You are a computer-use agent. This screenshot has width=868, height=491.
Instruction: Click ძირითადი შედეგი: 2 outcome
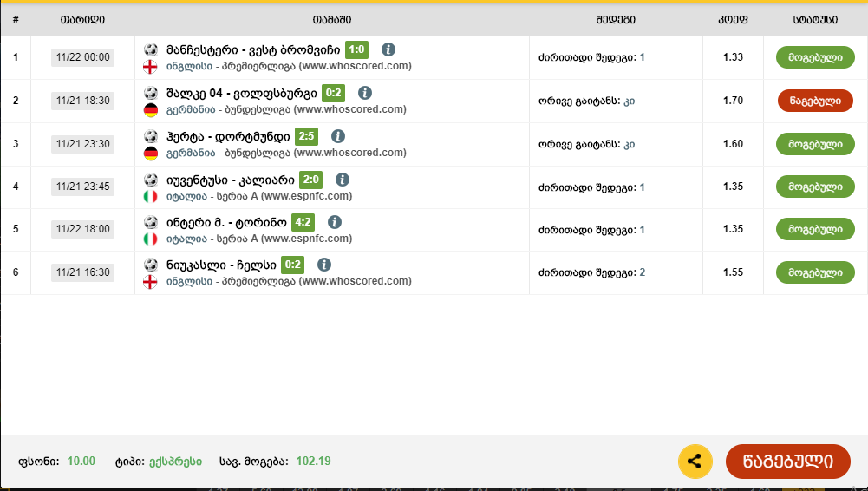pyautogui.click(x=591, y=272)
